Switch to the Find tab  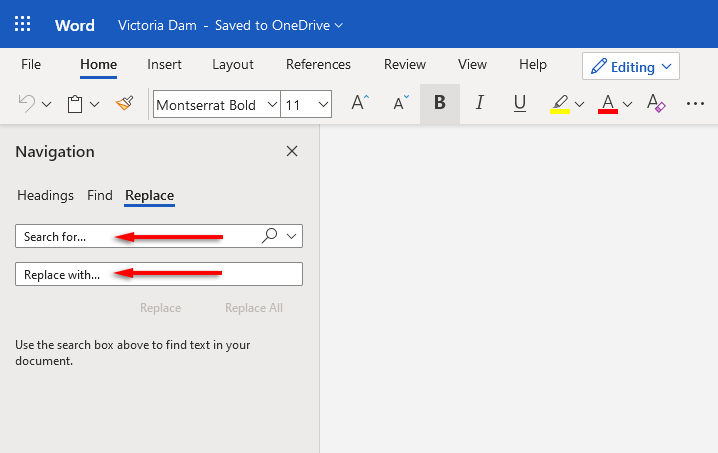(x=100, y=195)
